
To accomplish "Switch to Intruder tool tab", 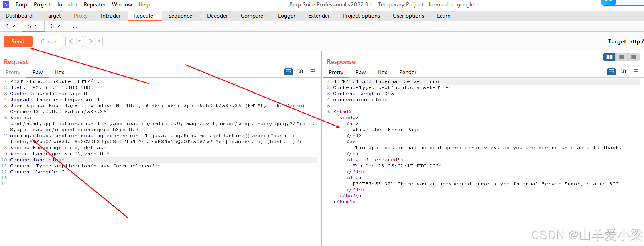I will 111,16.
